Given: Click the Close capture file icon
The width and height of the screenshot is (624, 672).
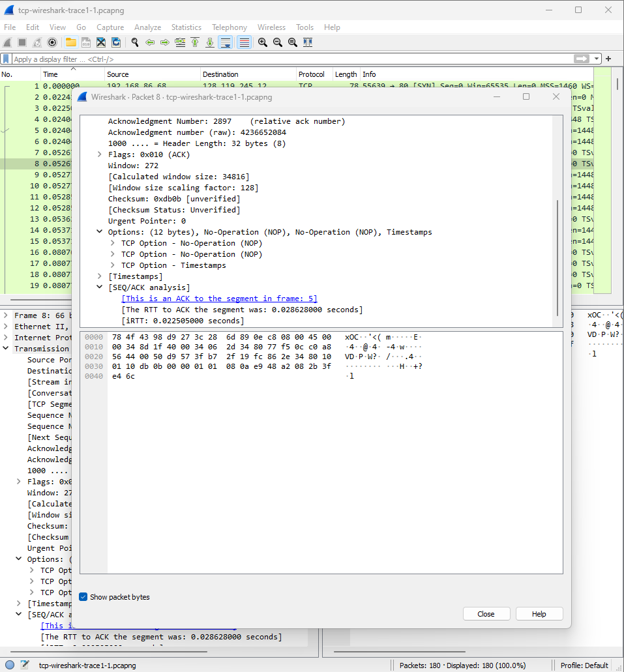Looking at the screenshot, I should pos(101,42).
